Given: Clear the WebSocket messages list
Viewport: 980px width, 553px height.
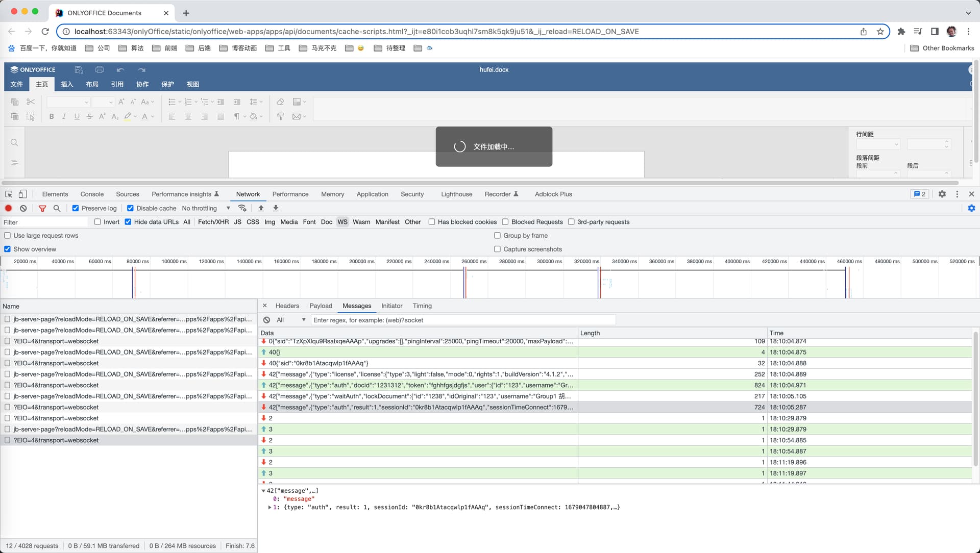Looking at the screenshot, I should (x=267, y=320).
